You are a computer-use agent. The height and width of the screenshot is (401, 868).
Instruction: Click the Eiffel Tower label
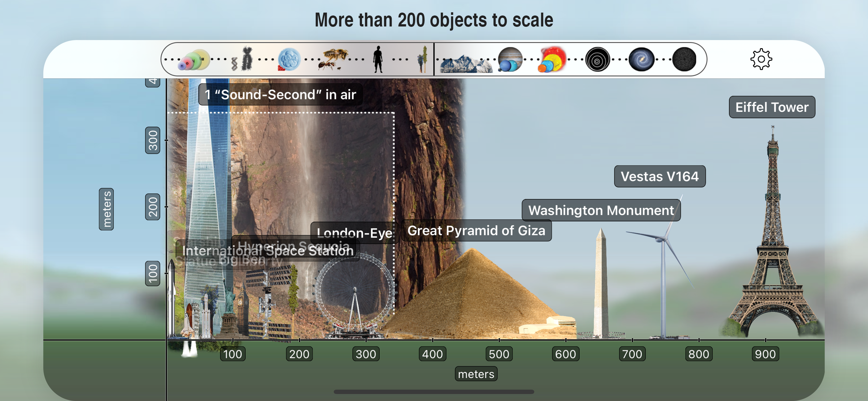[772, 107]
